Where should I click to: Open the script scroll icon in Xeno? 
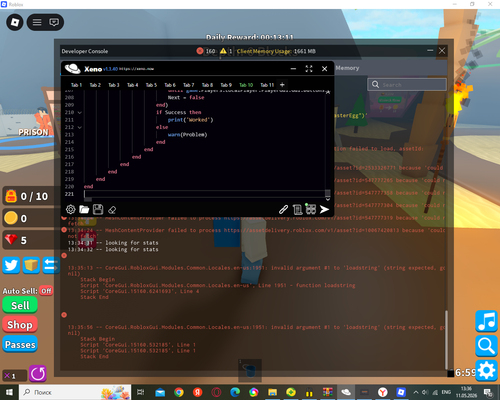[297, 210]
